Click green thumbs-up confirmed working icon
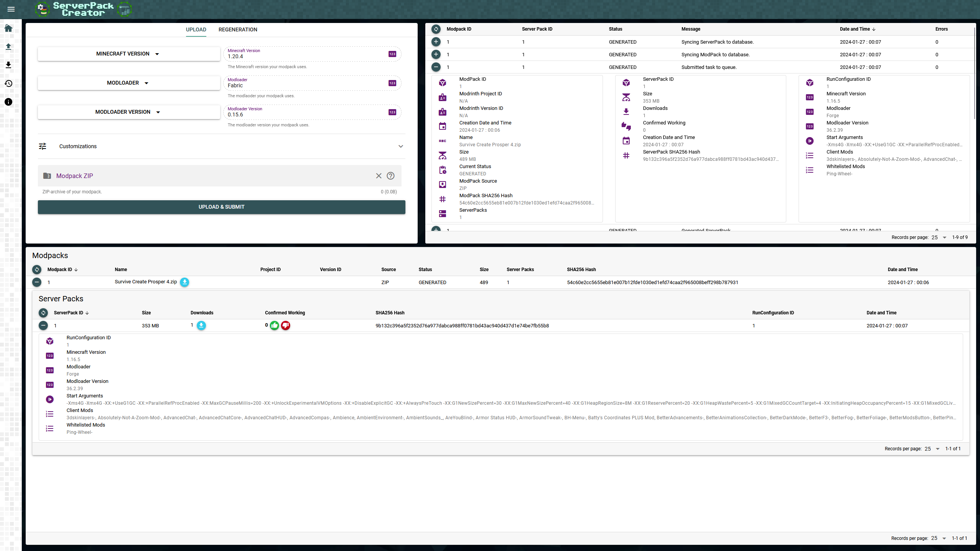Image resolution: width=980 pixels, height=551 pixels. click(274, 325)
